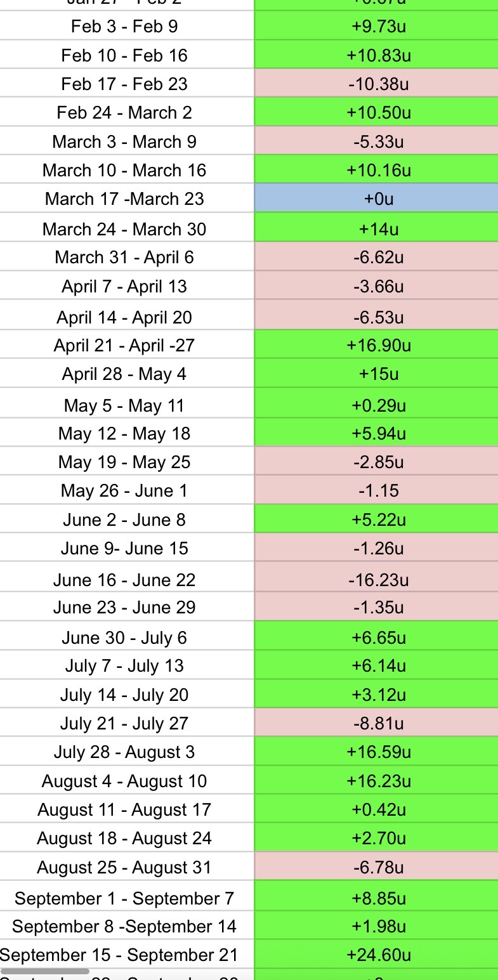498x980 pixels.
Task: Select the Feb 3 - Feb 9 cell
Action: click(x=124, y=27)
